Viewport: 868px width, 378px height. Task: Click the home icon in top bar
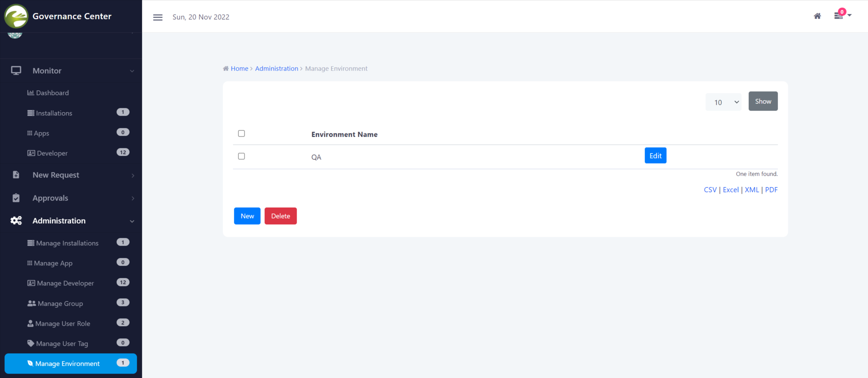click(x=817, y=16)
